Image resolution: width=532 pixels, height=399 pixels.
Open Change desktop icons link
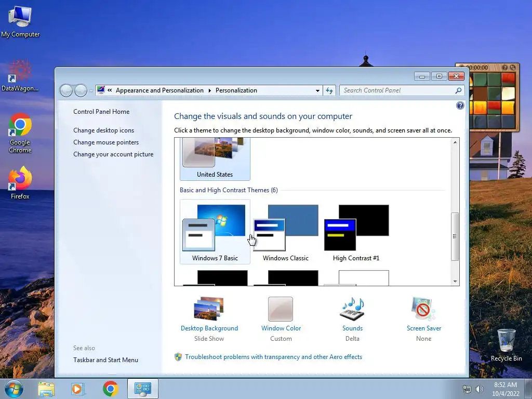(103, 130)
